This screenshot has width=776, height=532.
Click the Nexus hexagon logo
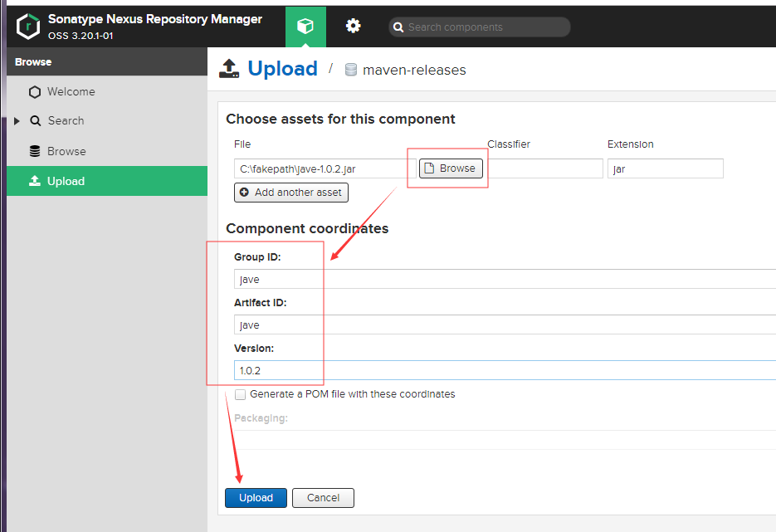pyautogui.click(x=27, y=27)
